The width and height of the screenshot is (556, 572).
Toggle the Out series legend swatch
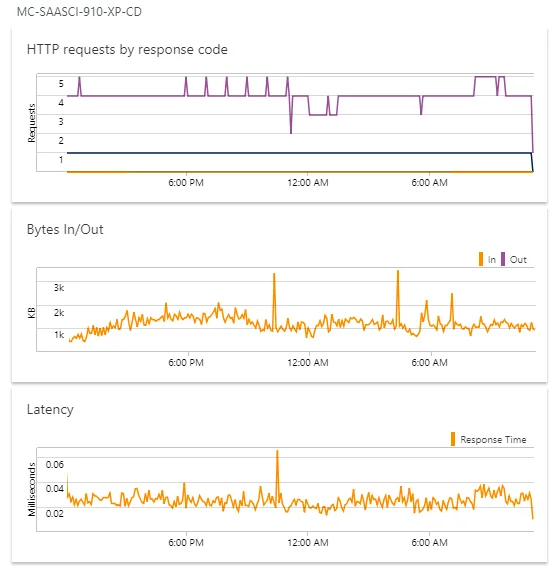point(503,259)
